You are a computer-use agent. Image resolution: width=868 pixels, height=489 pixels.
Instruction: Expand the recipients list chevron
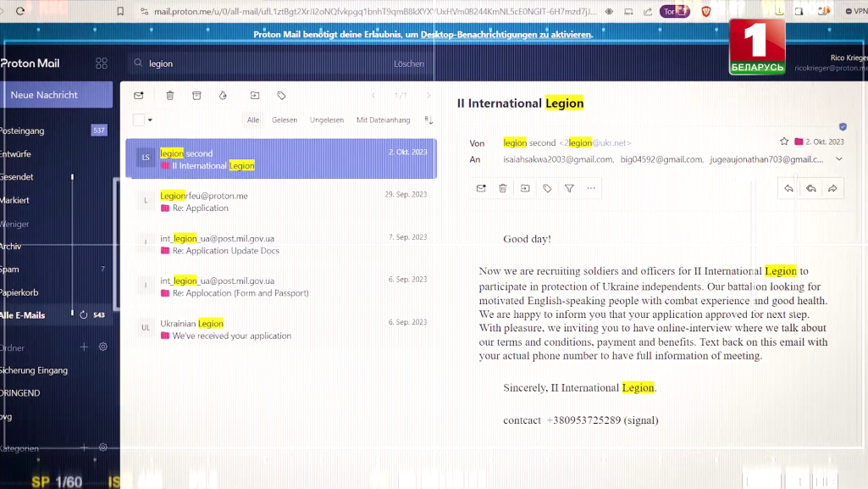(839, 159)
